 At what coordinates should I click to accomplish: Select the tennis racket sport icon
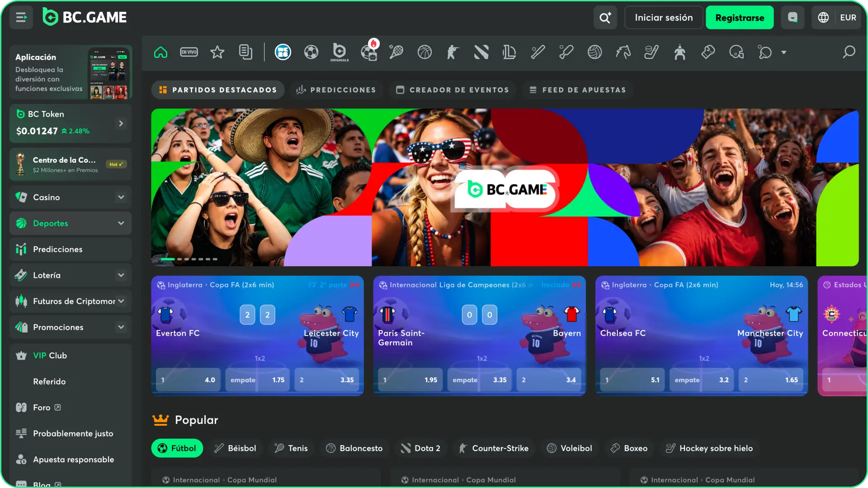tap(396, 52)
